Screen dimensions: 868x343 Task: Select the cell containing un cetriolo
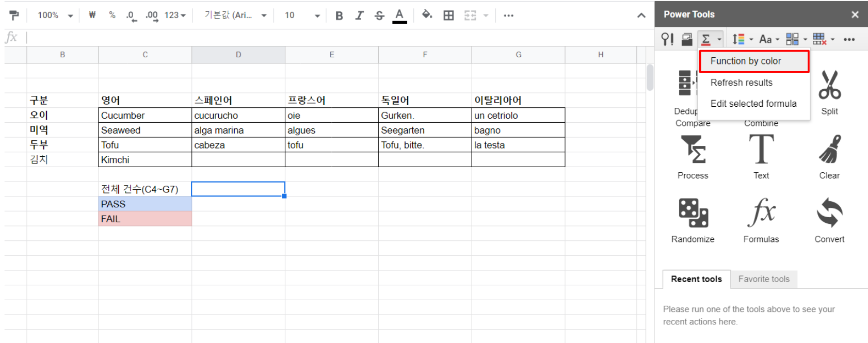click(x=519, y=116)
